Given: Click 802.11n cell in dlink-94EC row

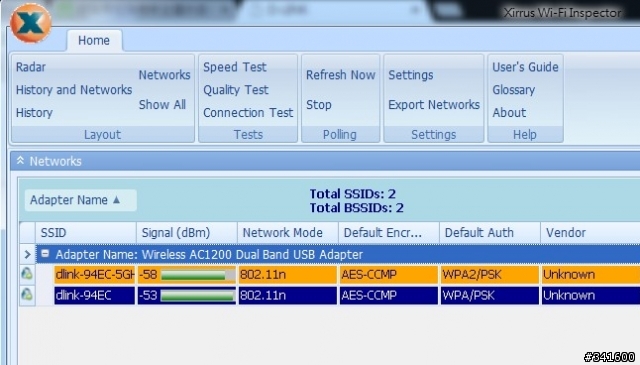Looking at the screenshot, I should point(287,295).
